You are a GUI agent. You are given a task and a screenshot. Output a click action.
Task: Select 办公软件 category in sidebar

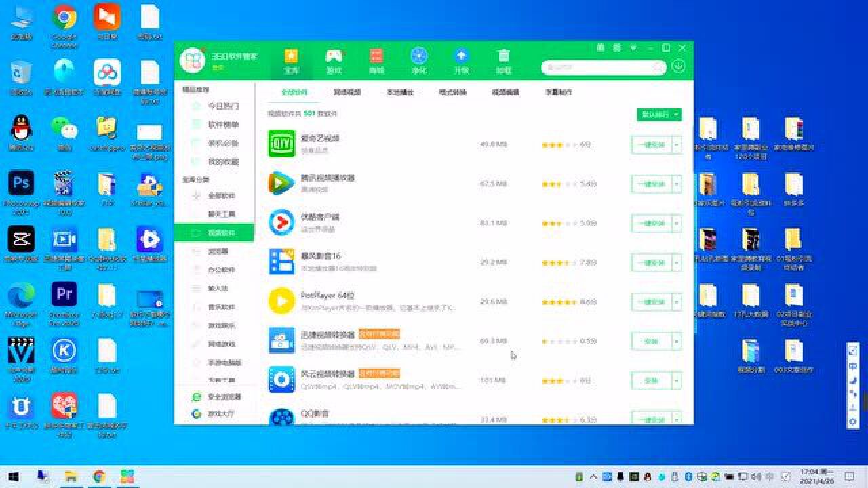[x=214, y=270]
